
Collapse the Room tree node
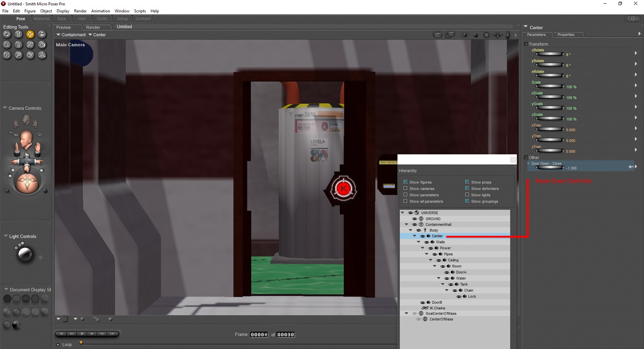click(435, 266)
